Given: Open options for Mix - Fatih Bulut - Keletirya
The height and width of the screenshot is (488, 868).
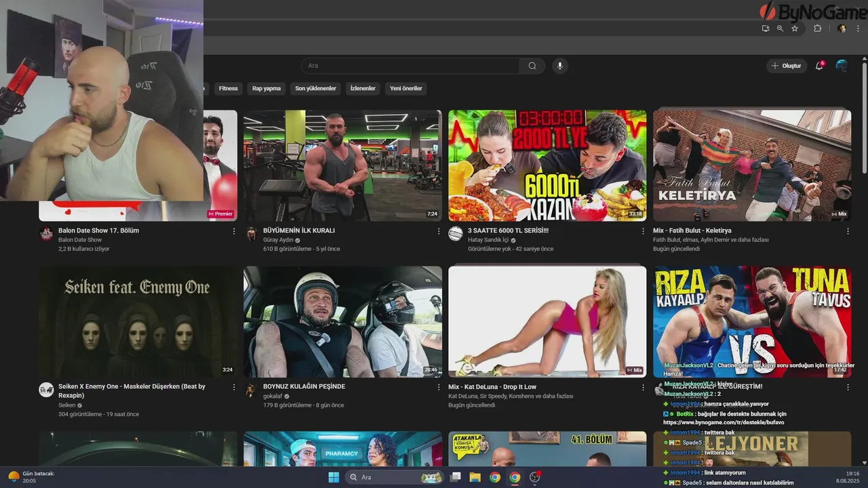Looking at the screenshot, I should (x=848, y=231).
